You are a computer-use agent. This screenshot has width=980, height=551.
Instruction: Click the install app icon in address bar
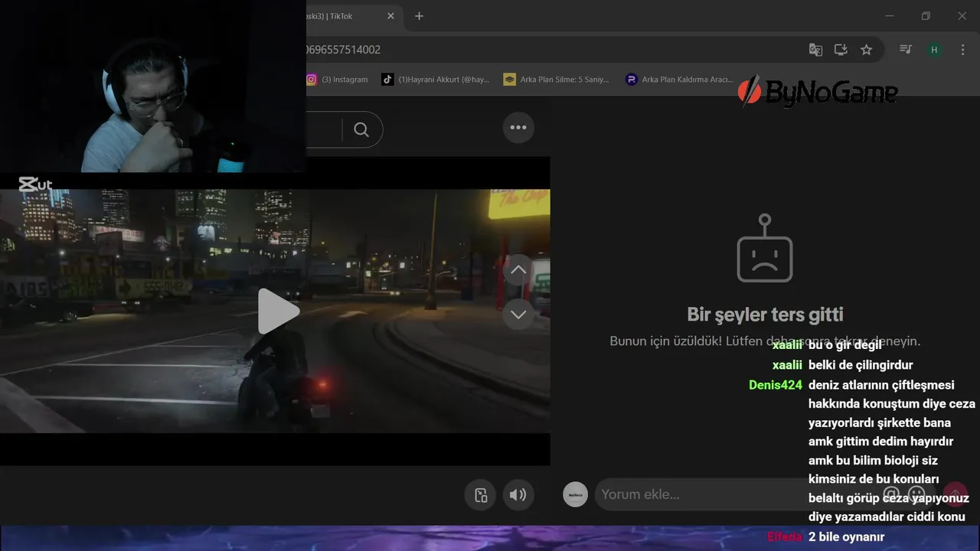[841, 50]
